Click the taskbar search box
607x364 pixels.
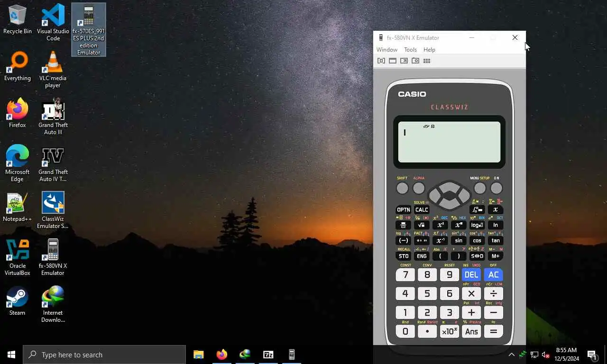tap(104, 355)
